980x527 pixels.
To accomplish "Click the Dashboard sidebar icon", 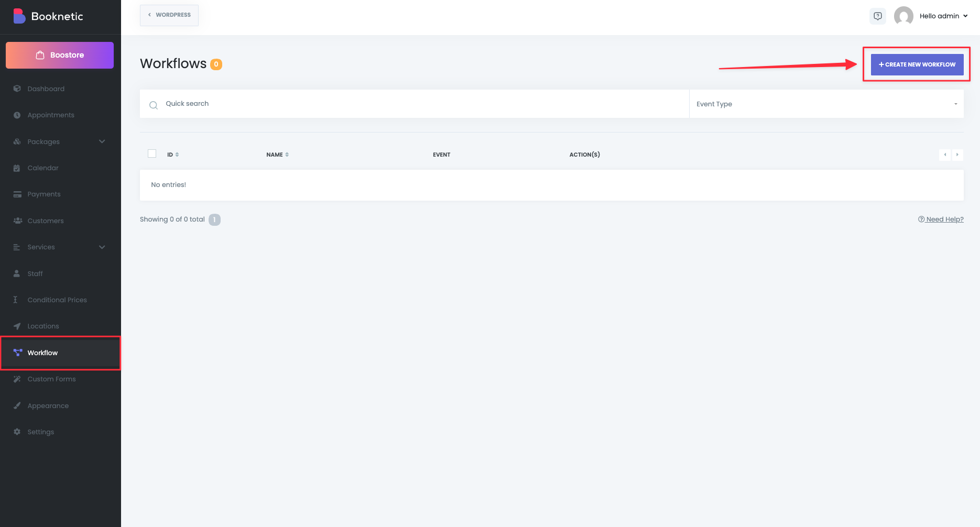I will 17,89.
